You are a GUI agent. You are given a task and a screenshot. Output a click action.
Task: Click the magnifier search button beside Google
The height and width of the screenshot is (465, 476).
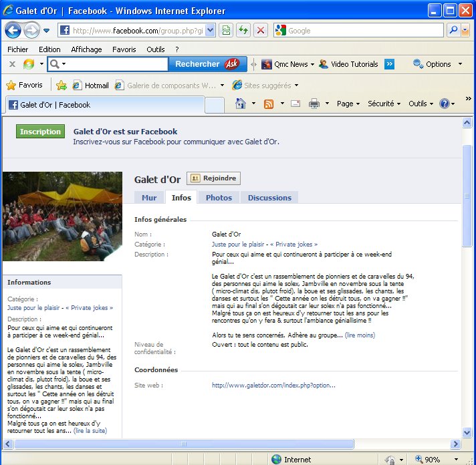453,30
